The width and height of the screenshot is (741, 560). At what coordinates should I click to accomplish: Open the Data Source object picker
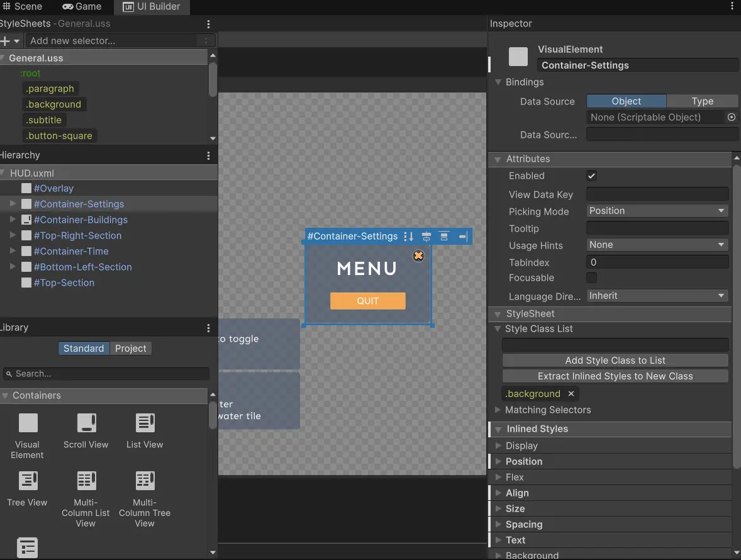pyautogui.click(x=732, y=117)
